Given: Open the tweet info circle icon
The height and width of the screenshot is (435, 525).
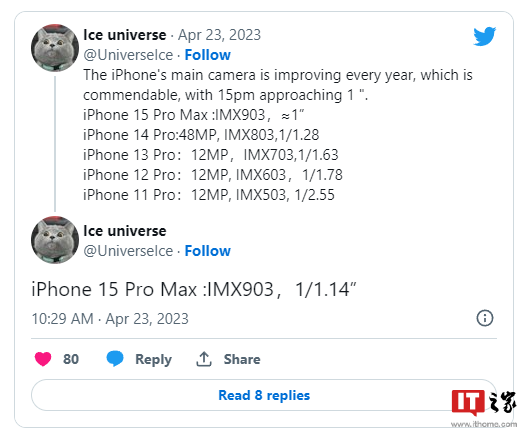Looking at the screenshot, I should coord(485,318).
